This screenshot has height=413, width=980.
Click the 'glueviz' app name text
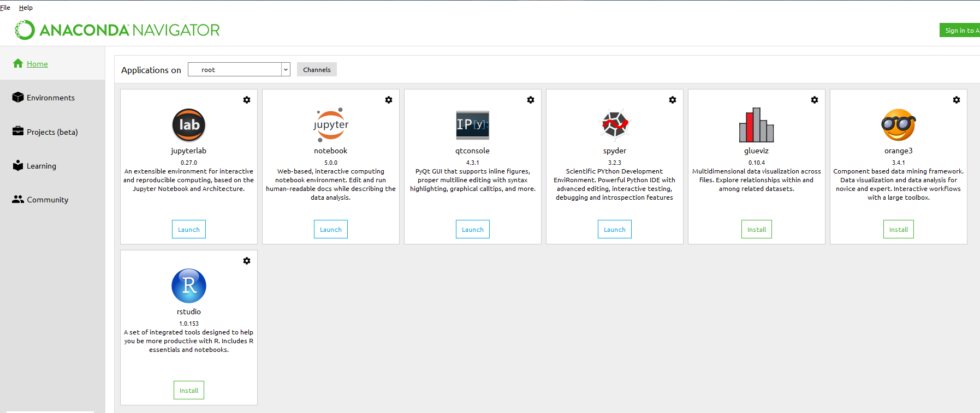[757, 151]
